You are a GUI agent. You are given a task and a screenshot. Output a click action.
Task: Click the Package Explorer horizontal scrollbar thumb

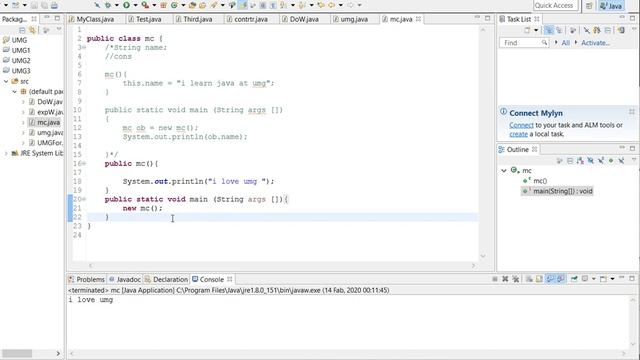point(17,353)
